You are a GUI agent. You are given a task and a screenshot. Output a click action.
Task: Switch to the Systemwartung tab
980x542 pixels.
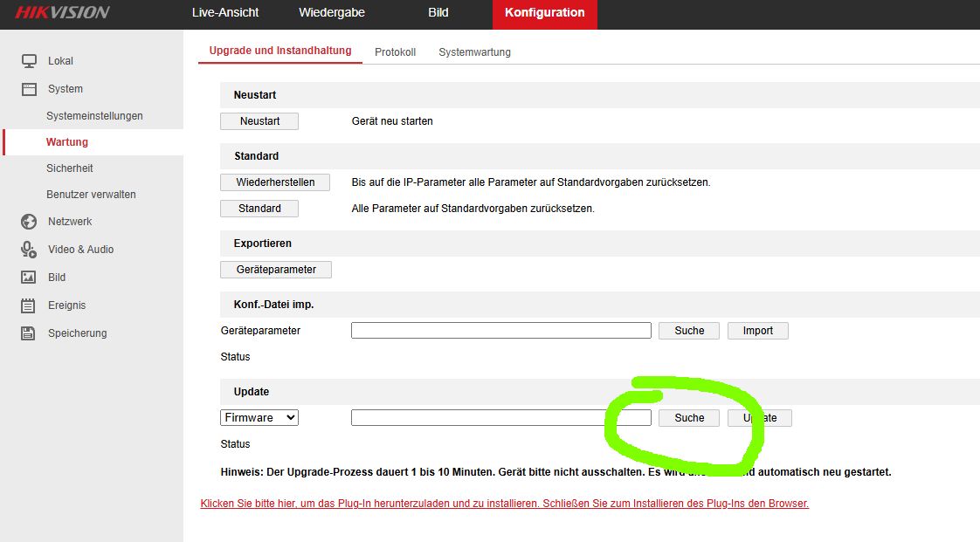click(474, 52)
